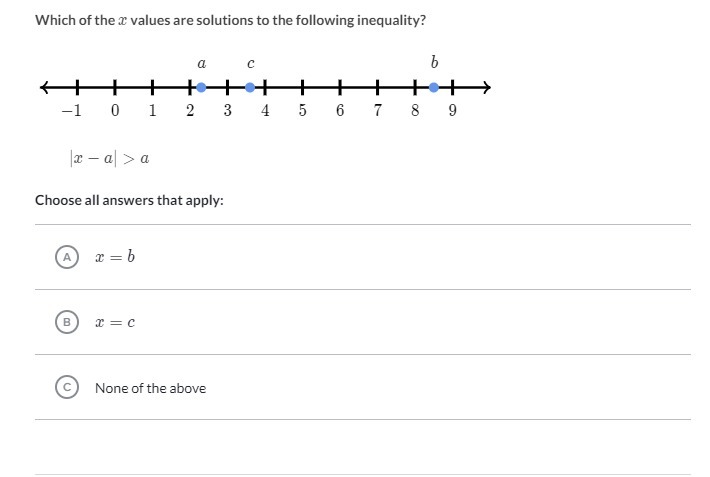
Task: Click the right arrowhead of number line
Action: [486, 87]
